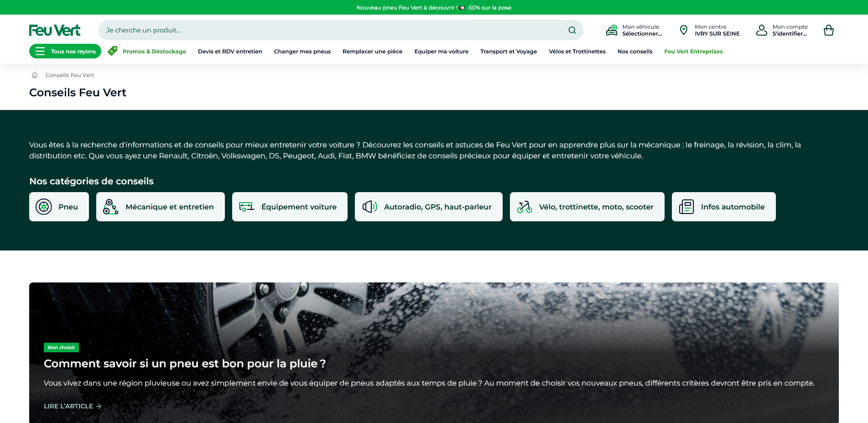Choose Vélo, trottinette, moto, scooter

tap(596, 207)
